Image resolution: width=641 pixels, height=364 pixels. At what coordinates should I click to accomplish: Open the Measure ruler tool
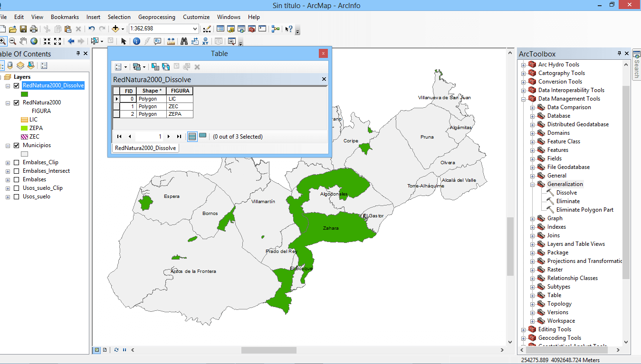pyautogui.click(x=171, y=41)
